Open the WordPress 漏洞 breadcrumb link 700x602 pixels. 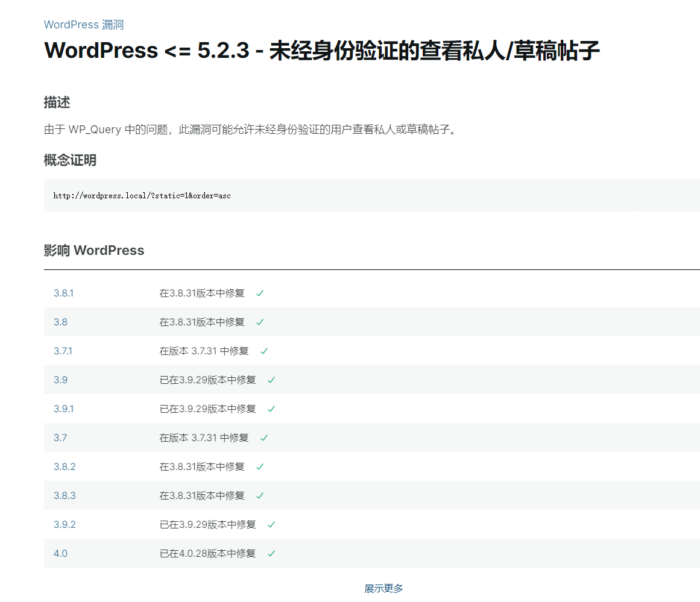[83, 25]
